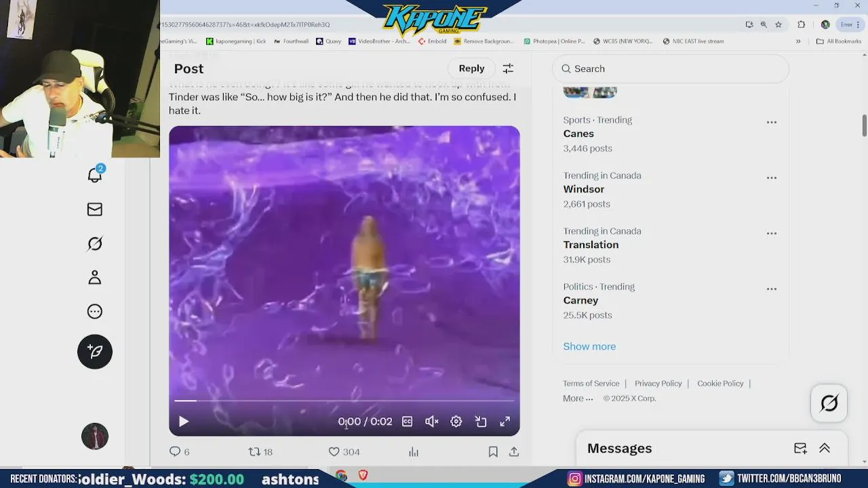Image resolution: width=868 pixels, height=488 pixels.
Task: Focus the Search field
Action: coord(671,68)
